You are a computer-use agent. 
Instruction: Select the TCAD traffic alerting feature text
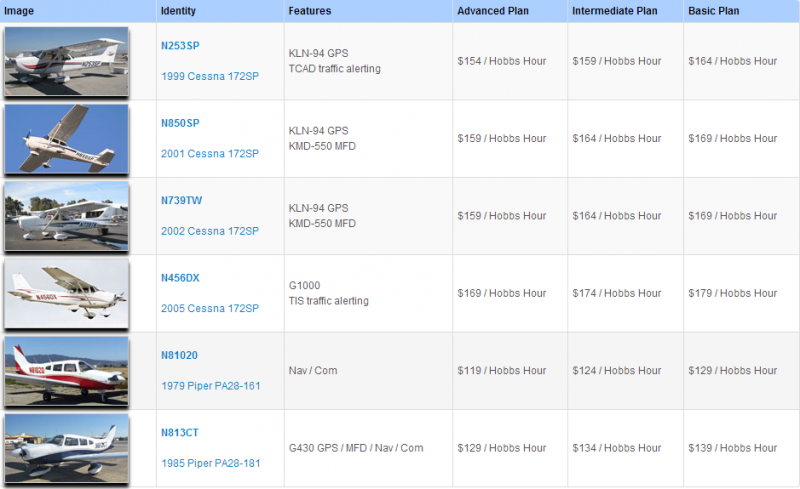pos(335,68)
